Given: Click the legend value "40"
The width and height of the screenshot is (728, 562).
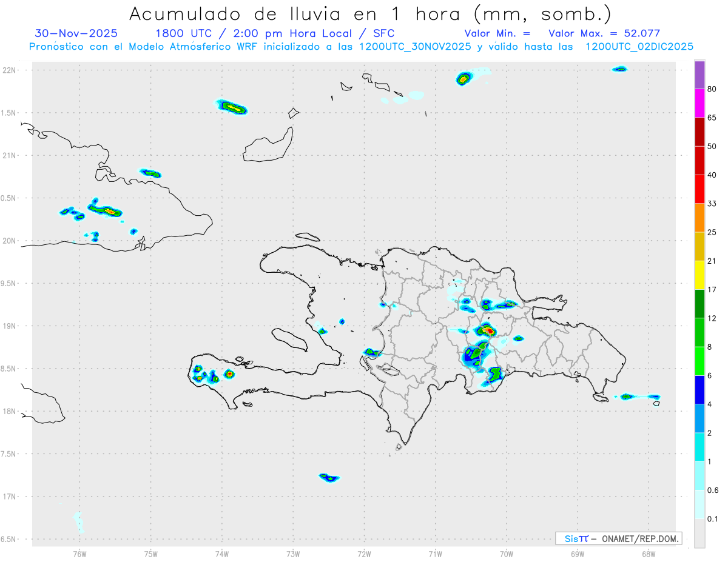Looking at the screenshot, I should pos(712,175).
